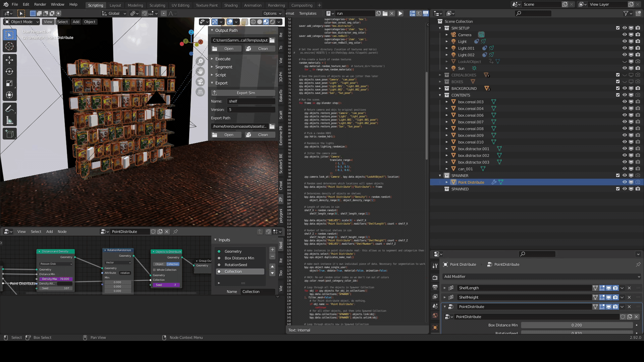Select the Transform tool
The image size is (644, 362).
pos(9,95)
